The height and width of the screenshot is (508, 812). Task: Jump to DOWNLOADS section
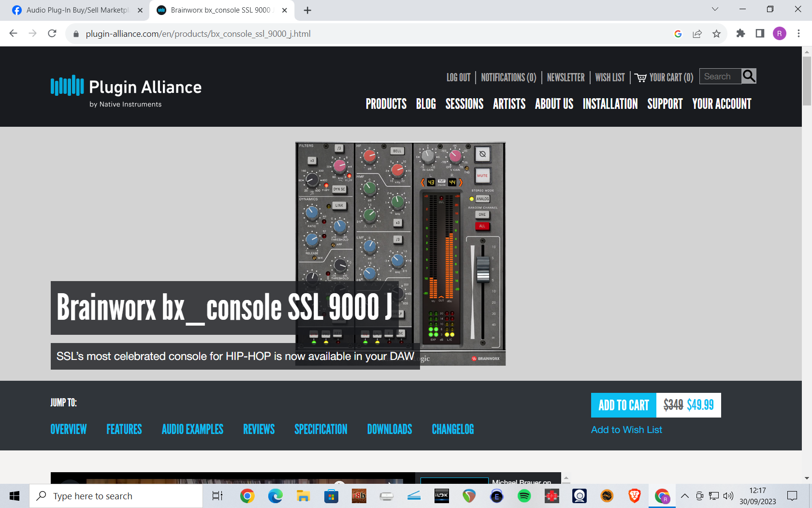[390, 430]
